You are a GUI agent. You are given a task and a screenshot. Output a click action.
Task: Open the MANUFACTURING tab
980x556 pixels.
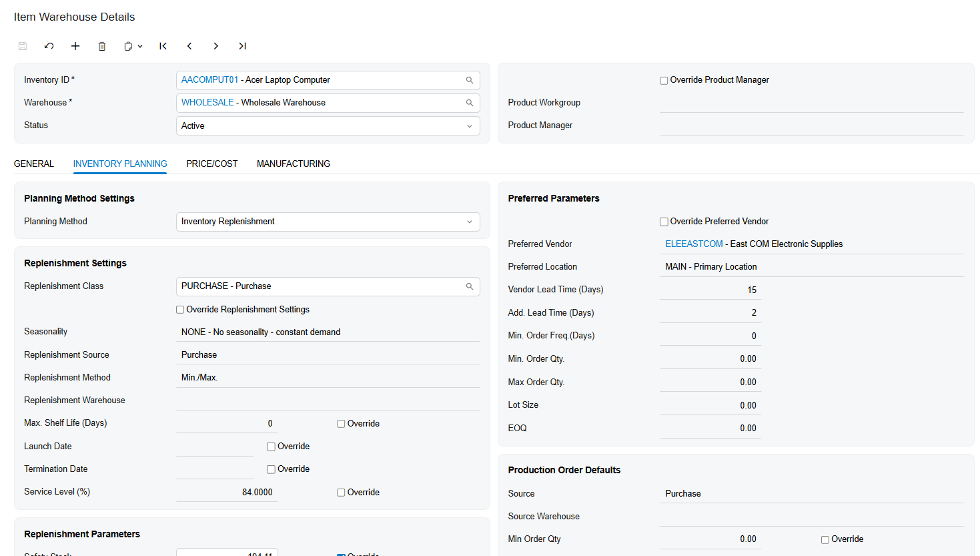tap(294, 164)
